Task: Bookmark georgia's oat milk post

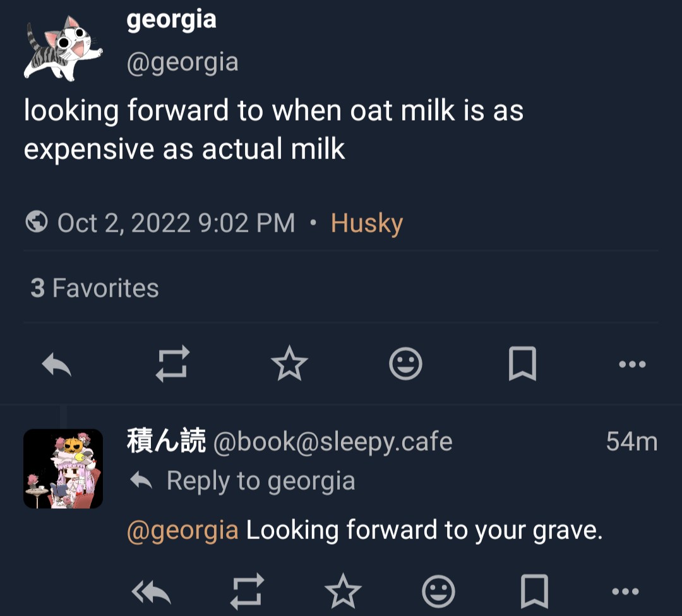Action: tap(522, 364)
